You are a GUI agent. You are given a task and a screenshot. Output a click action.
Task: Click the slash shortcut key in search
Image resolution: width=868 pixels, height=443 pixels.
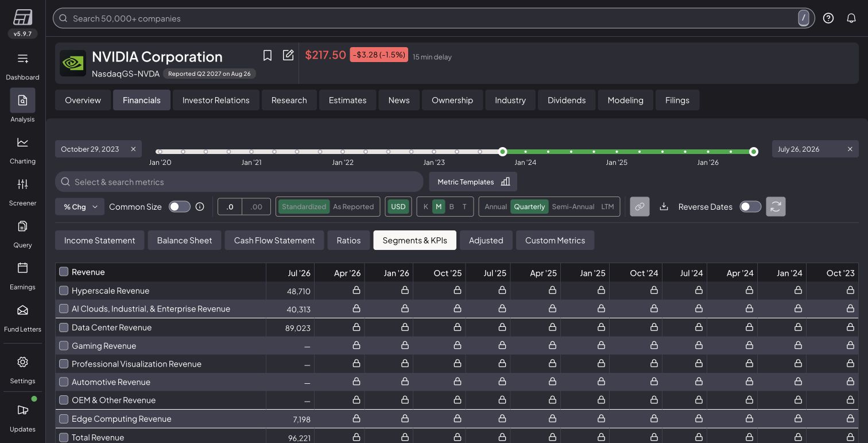804,18
